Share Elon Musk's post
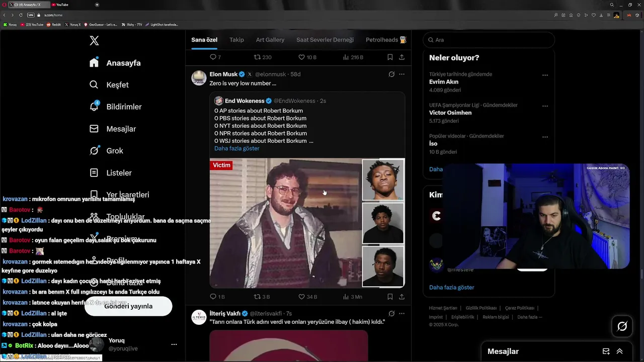Image resolution: width=644 pixels, height=362 pixels. point(401,297)
